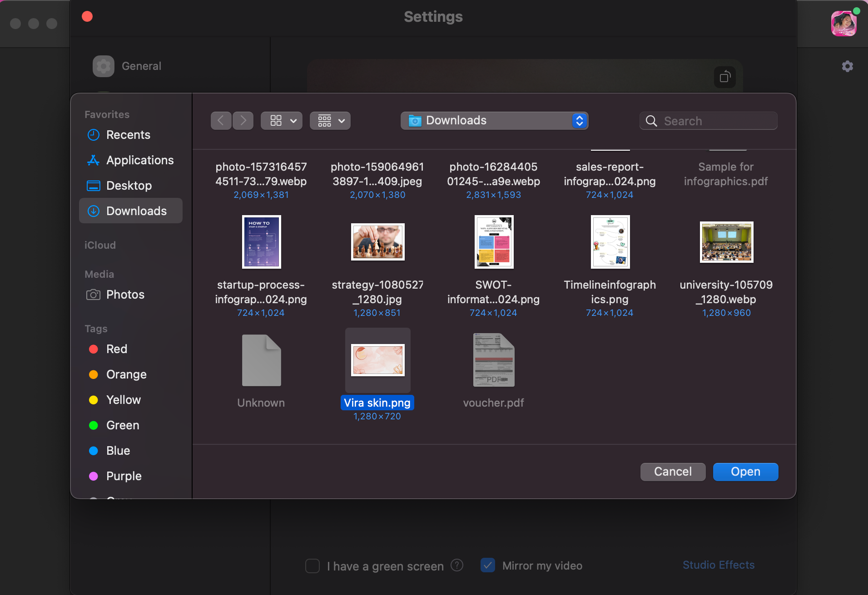Click the profile avatar picture

843,24
